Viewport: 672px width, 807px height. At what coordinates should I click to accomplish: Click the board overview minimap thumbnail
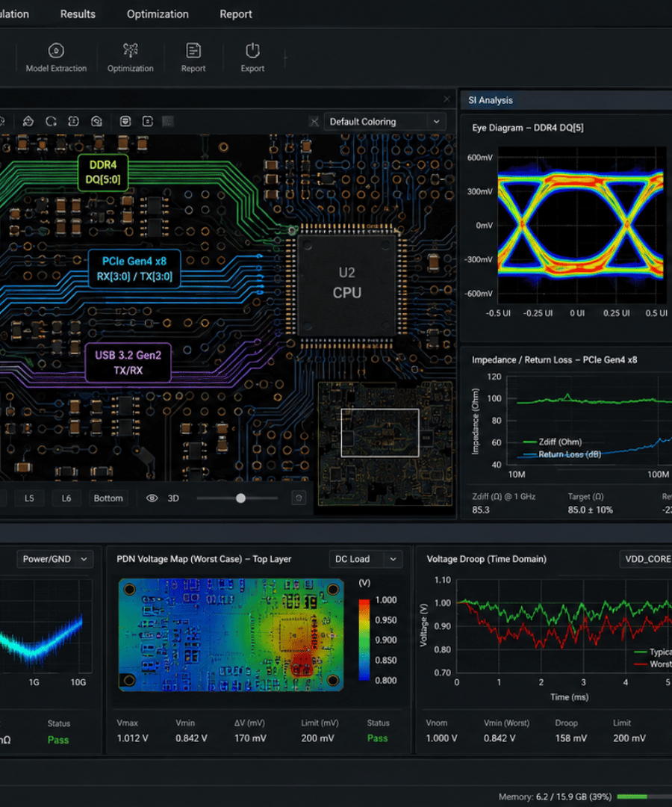click(x=385, y=443)
